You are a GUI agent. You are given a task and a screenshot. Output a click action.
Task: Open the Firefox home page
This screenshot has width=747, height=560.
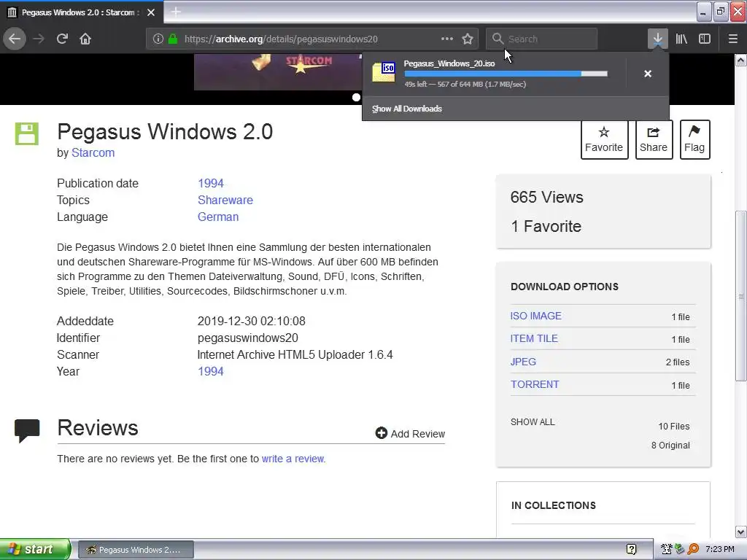point(85,39)
